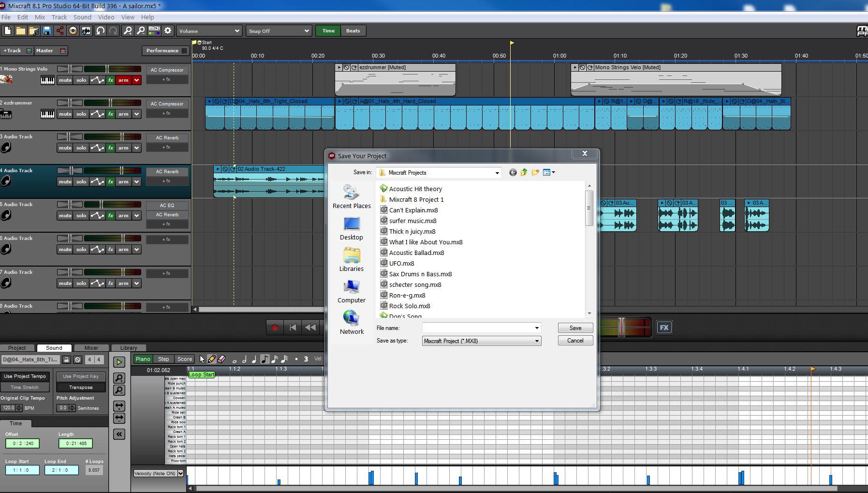Open the File name dropdown arrow
The height and width of the screenshot is (493, 868).
tap(536, 328)
